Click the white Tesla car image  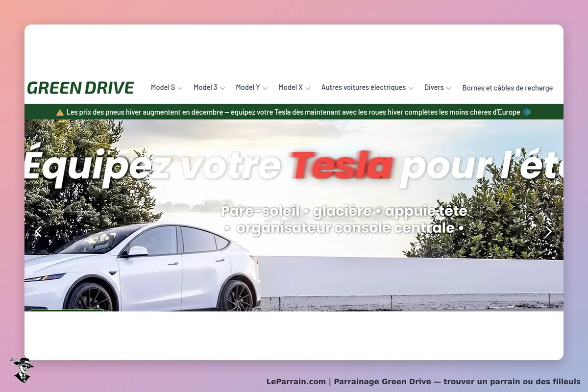pos(143,267)
